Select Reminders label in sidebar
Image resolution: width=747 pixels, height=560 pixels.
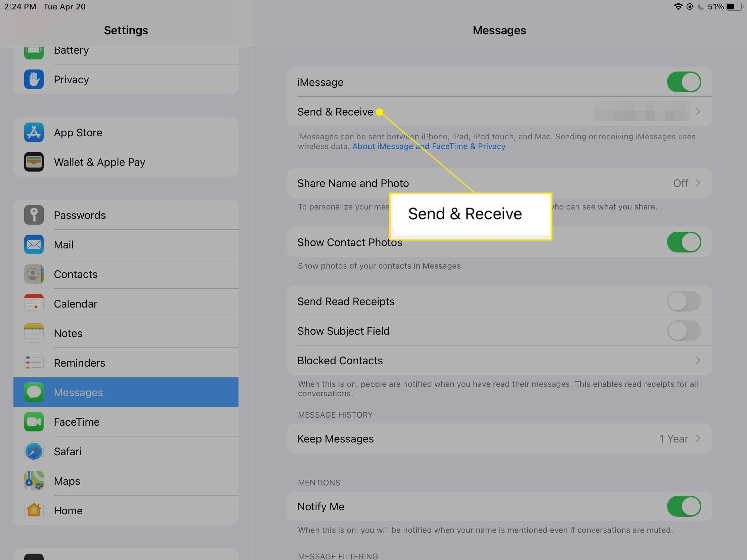click(x=79, y=363)
